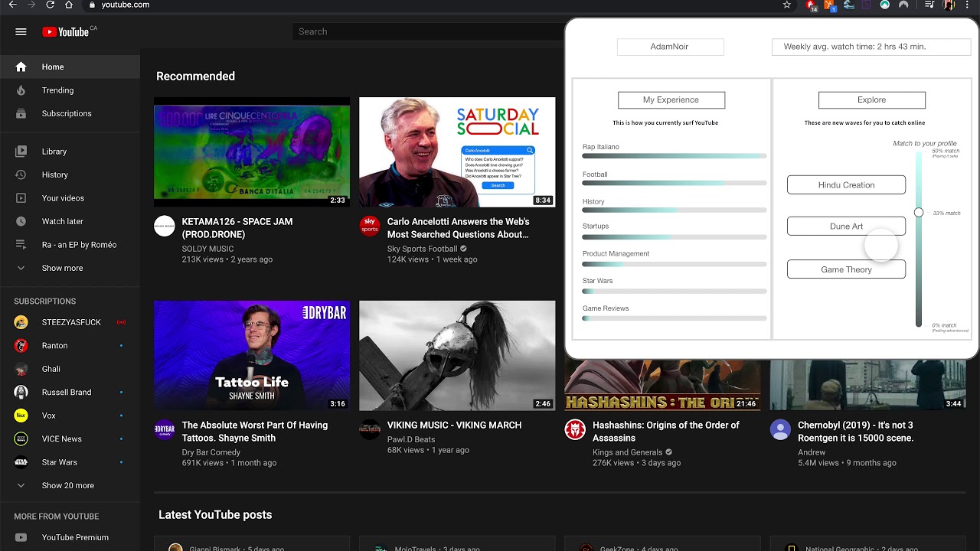The height and width of the screenshot is (551, 980).
Task: Open Your videos in the sidebar
Action: click(x=70, y=198)
